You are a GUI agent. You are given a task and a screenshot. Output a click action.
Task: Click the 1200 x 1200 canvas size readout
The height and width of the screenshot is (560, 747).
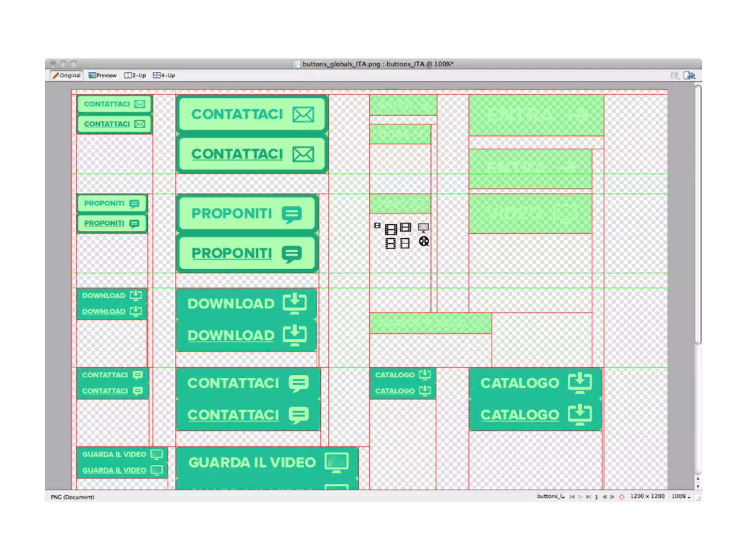click(647, 496)
